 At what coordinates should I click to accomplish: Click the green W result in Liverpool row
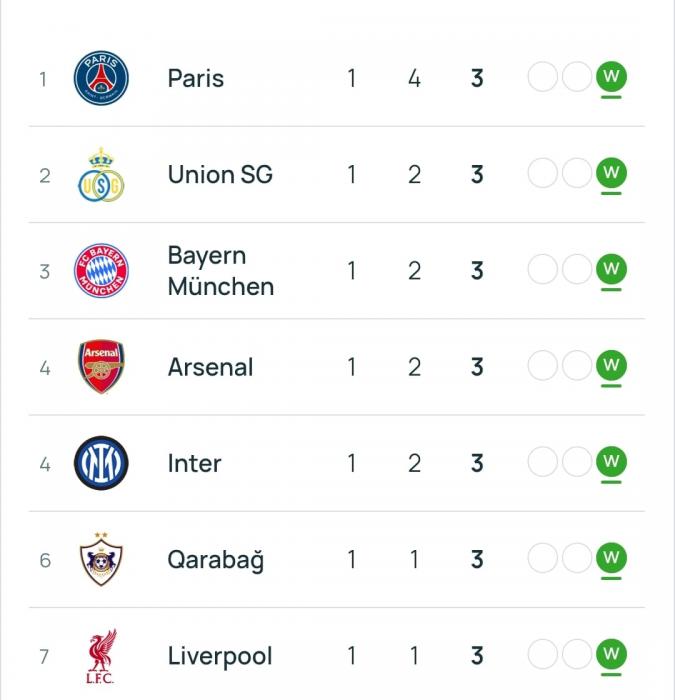point(611,654)
